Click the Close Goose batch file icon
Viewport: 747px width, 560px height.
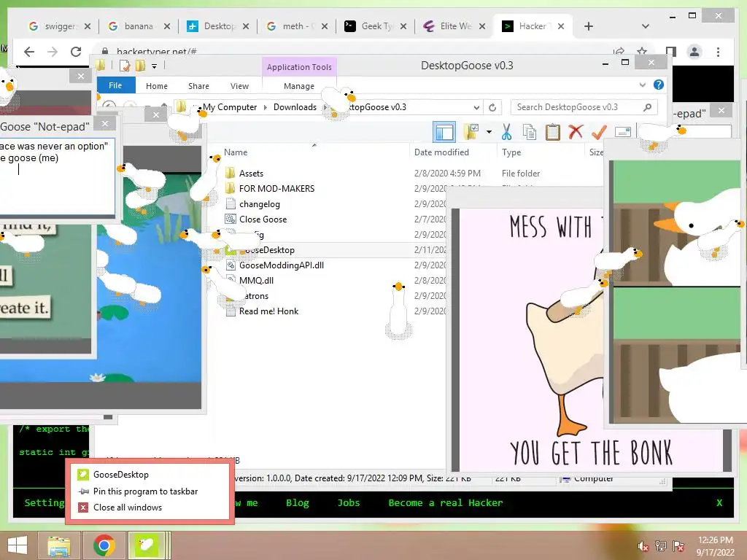231,219
